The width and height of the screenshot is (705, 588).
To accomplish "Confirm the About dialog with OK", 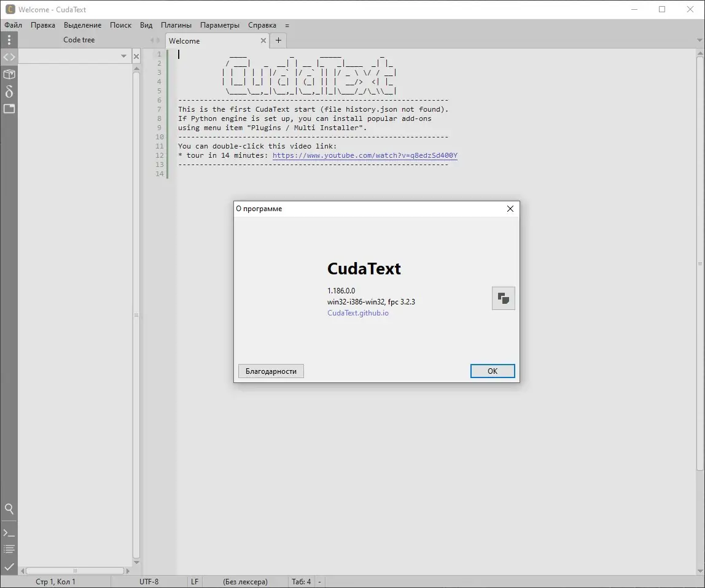I will click(493, 371).
